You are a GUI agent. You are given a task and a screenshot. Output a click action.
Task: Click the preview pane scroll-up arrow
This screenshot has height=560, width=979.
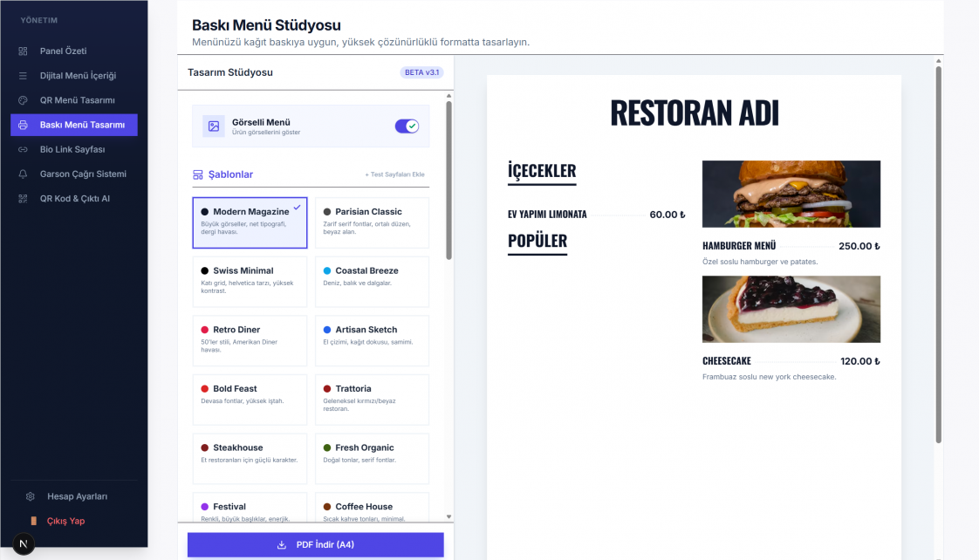click(939, 62)
